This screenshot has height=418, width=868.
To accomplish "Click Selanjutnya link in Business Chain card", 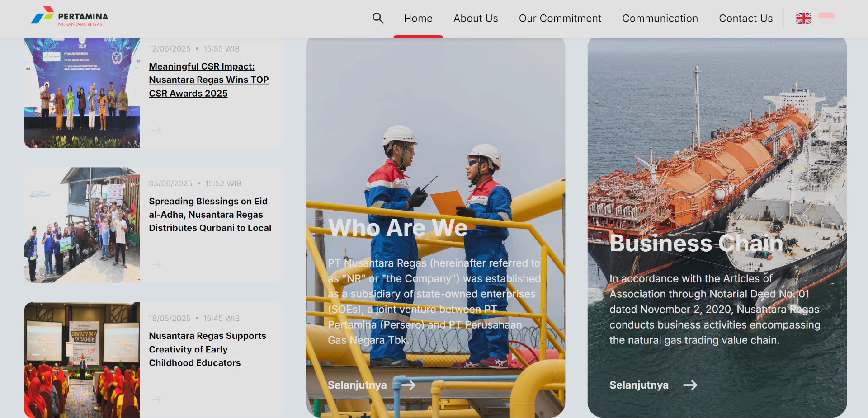I will coord(639,385).
